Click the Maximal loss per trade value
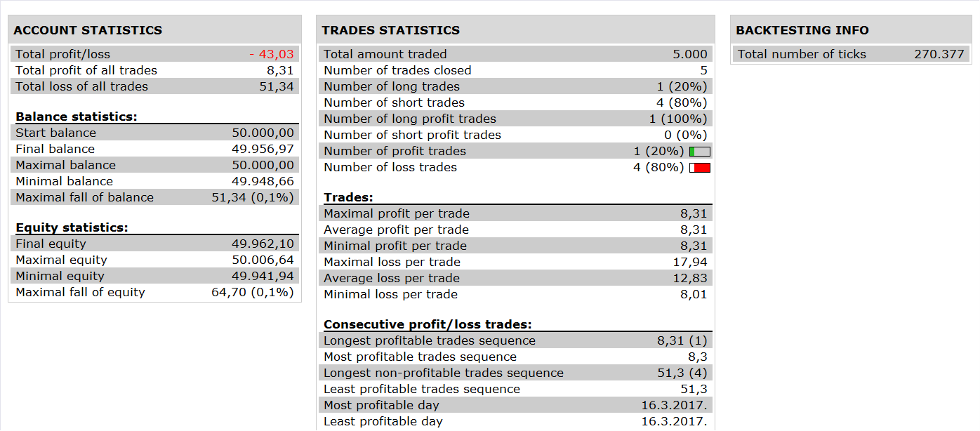Viewport: 980px width, 431px height. [694, 262]
